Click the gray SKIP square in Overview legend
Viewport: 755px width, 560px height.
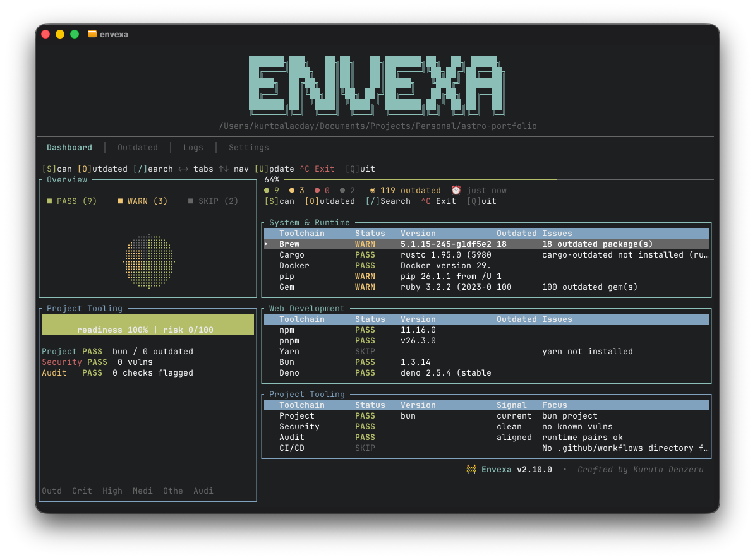191,201
